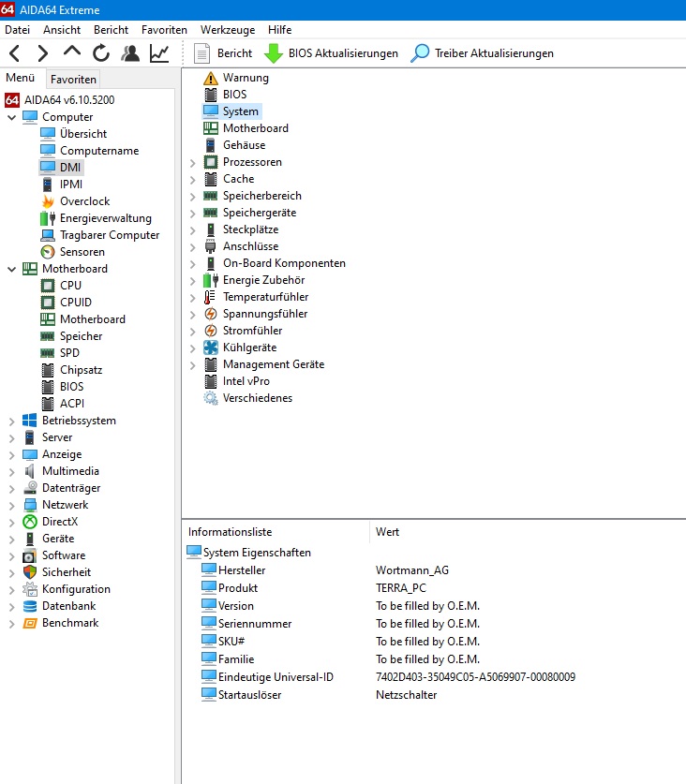This screenshot has width=686, height=784.
Task: Click Treiber Aktualisierungen button
Action: pyautogui.click(x=483, y=53)
